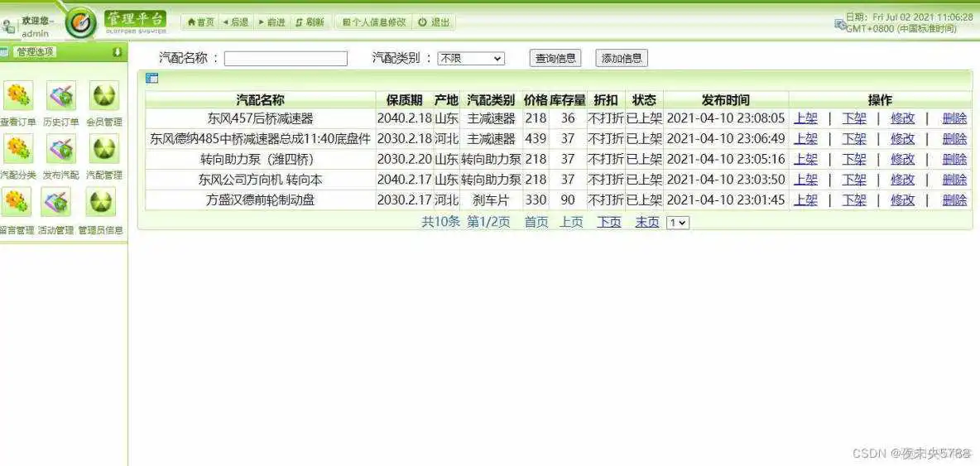
Task: Select cell 东风457后桥减速器
Action: pyautogui.click(x=260, y=118)
